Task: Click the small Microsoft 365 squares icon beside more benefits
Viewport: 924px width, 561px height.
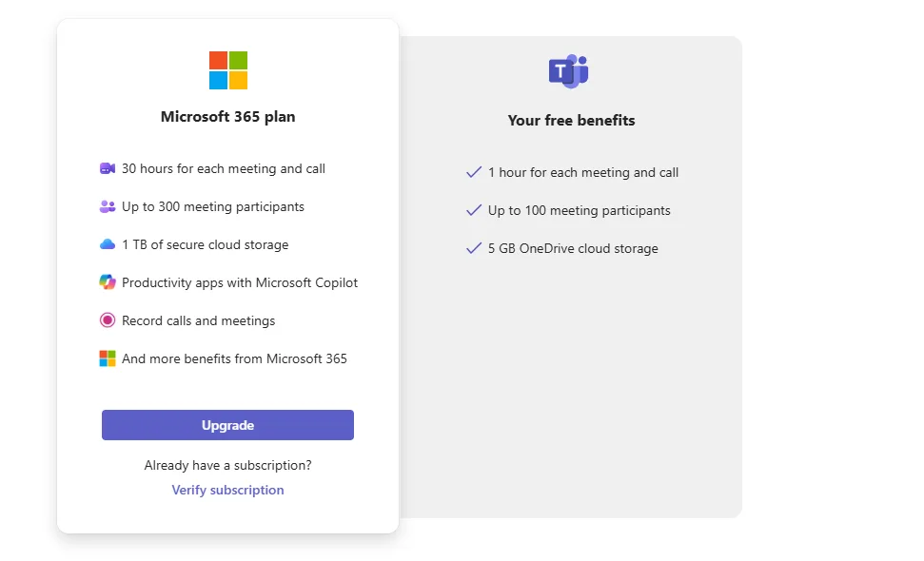Action: 108,358
